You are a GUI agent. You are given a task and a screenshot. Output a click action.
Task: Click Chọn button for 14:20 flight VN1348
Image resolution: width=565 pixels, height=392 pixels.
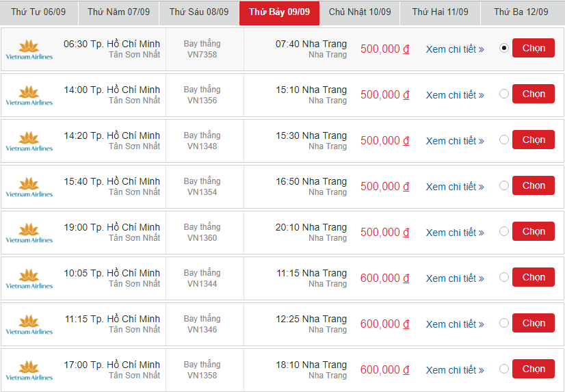coord(534,140)
